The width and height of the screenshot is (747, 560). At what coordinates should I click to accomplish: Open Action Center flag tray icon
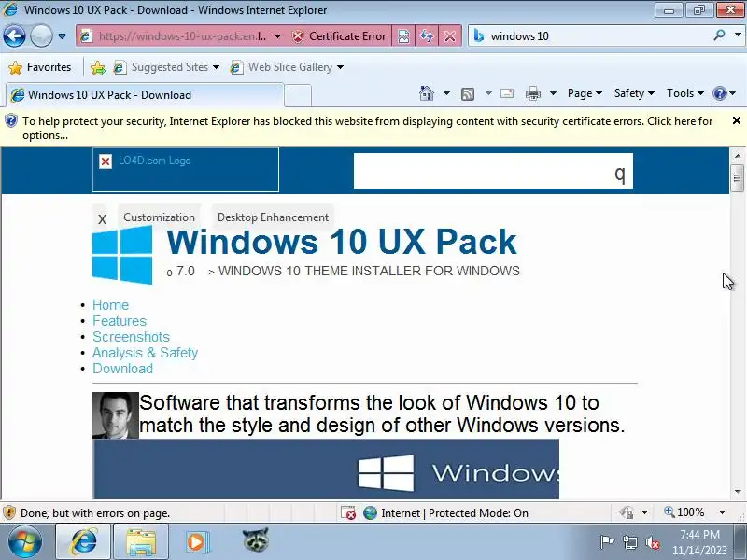pyautogui.click(x=606, y=541)
